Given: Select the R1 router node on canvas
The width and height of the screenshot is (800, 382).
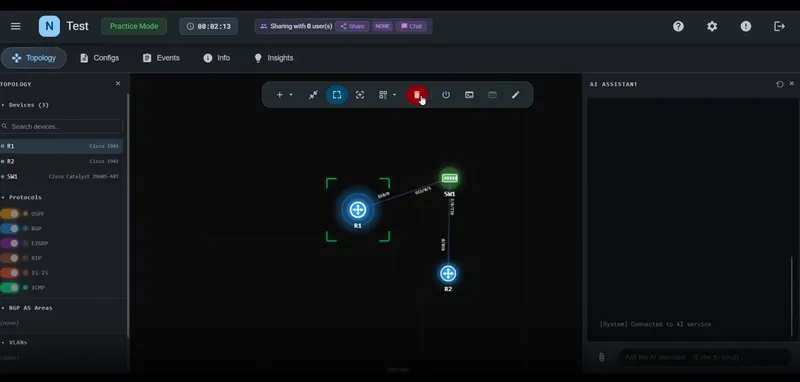Looking at the screenshot, I should (358, 210).
